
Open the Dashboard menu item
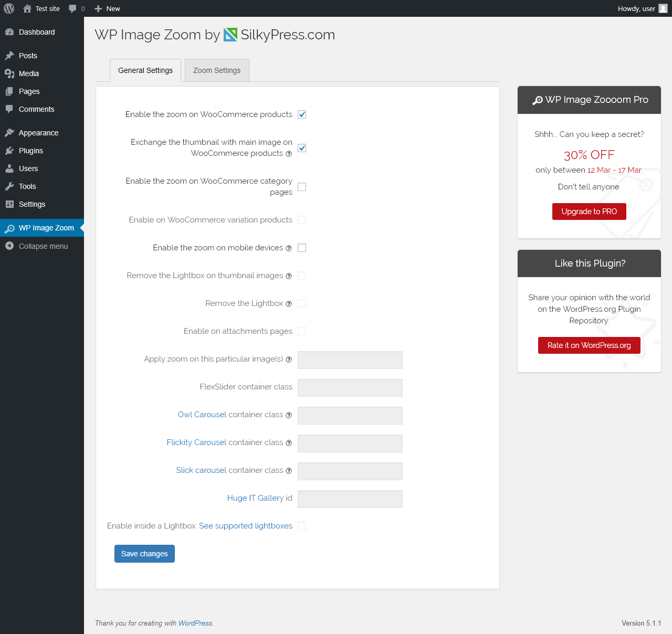[x=42, y=32]
